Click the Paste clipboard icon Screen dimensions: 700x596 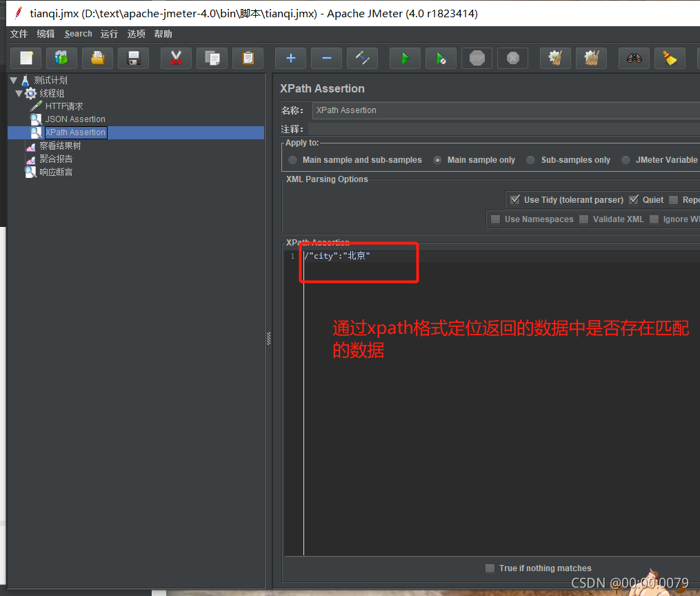(x=248, y=58)
